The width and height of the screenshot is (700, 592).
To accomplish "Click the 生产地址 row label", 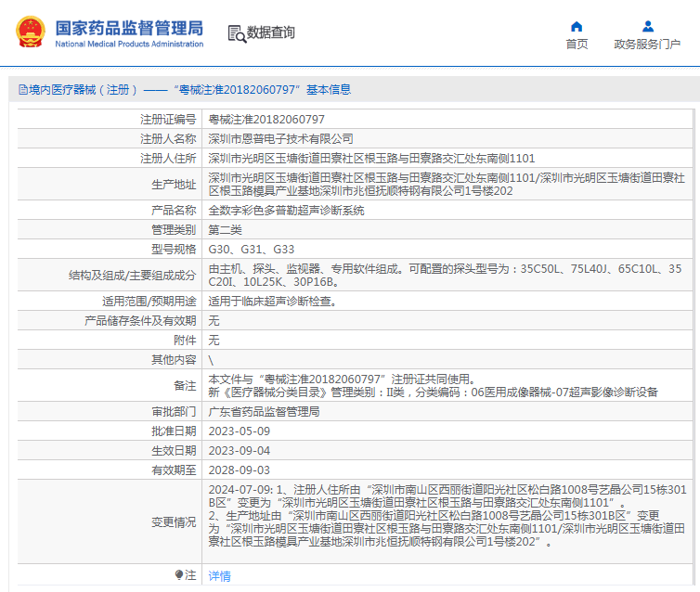I will click(174, 185).
